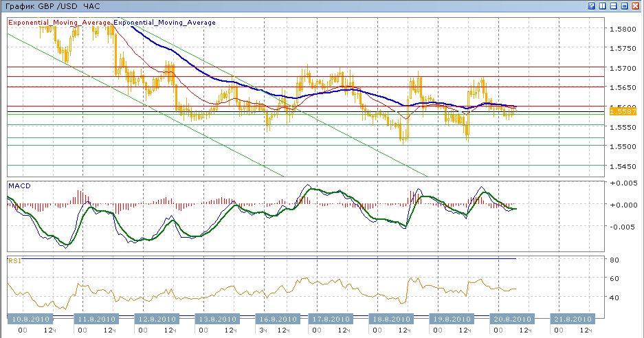
Task: Tile windows vertically using the two-column icon
Action: (603, 5)
